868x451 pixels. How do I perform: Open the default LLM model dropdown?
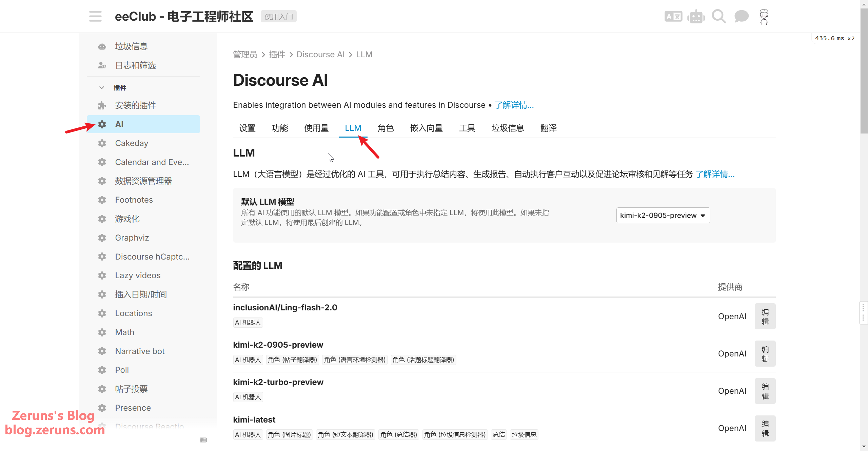663,216
